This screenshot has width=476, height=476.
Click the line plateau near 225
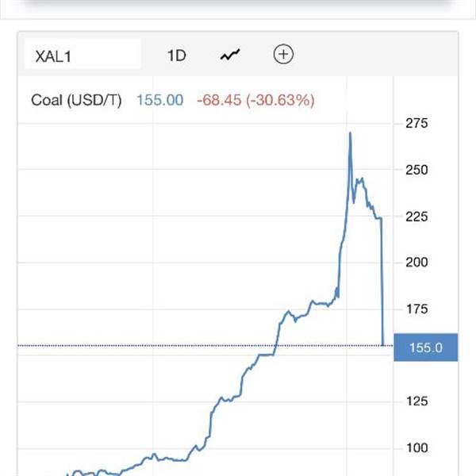click(378, 217)
